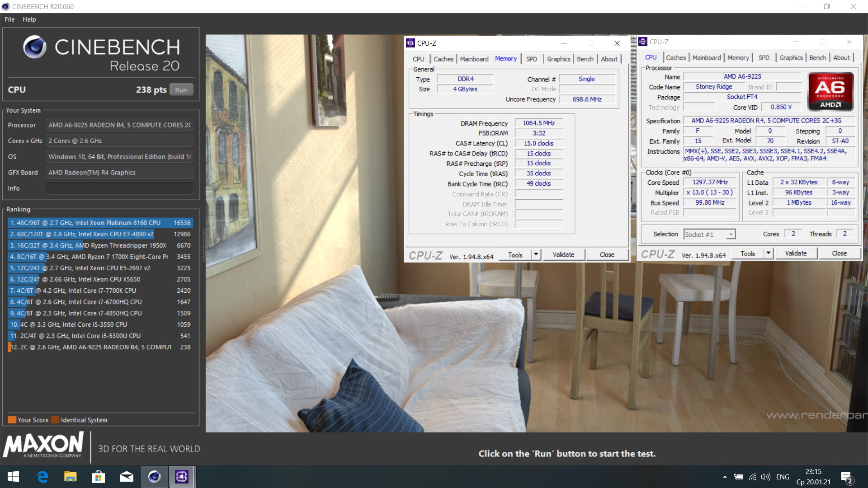This screenshot has height=488, width=868.
Task: Open Mail app from taskbar
Action: click(x=127, y=477)
